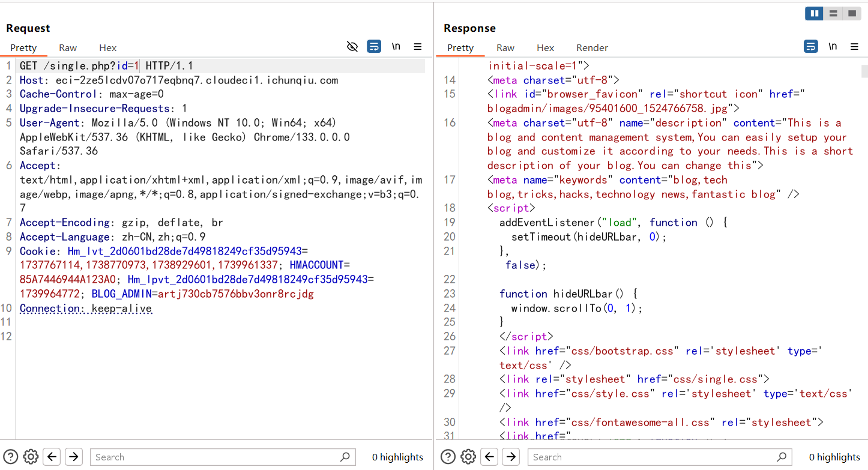Open Request search settings gear

point(31,457)
